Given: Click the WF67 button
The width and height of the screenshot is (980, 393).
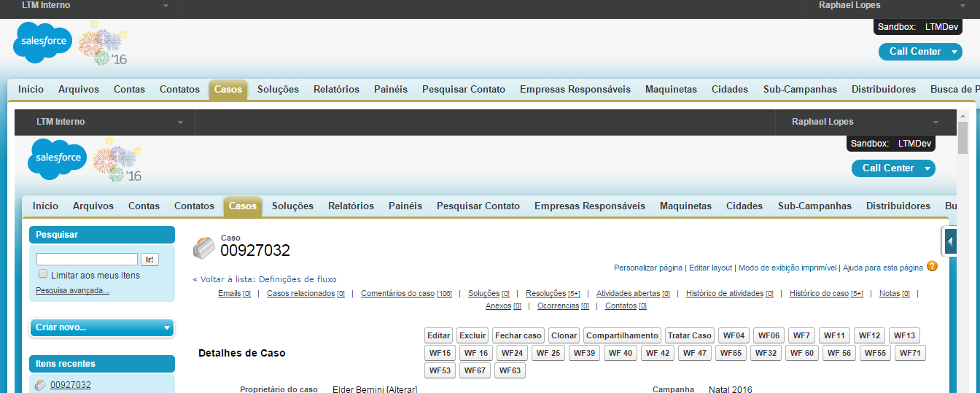Looking at the screenshot, I should pyautogui.click(x=475, y=370).
